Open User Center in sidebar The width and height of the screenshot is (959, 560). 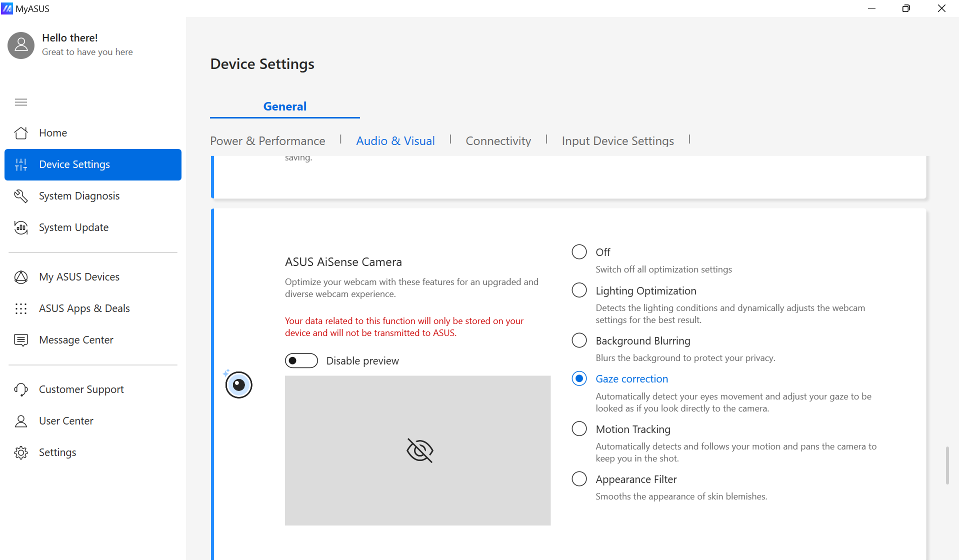[66, 421]
